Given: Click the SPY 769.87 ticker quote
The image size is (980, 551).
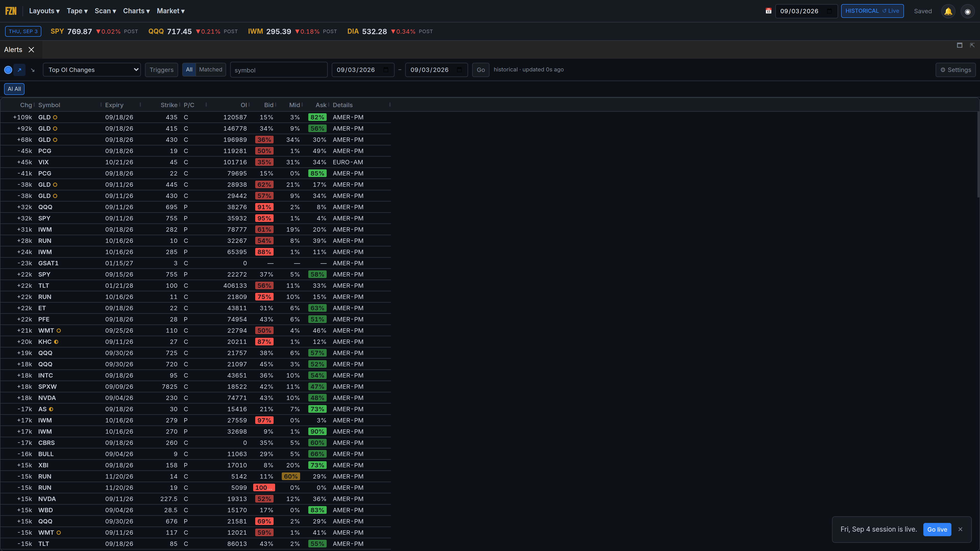Looking at the screenshot, I should (94, 32).
